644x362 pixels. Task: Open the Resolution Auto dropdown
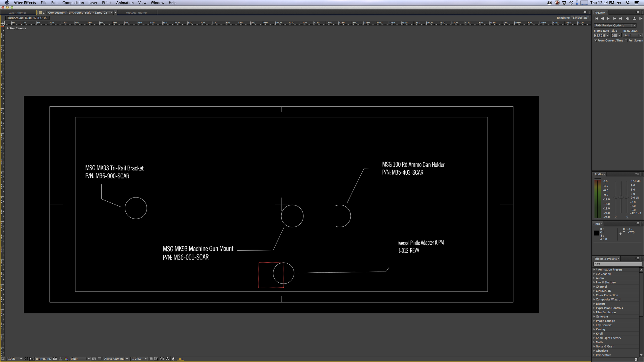pyautogui.click(x=633, y=36)
